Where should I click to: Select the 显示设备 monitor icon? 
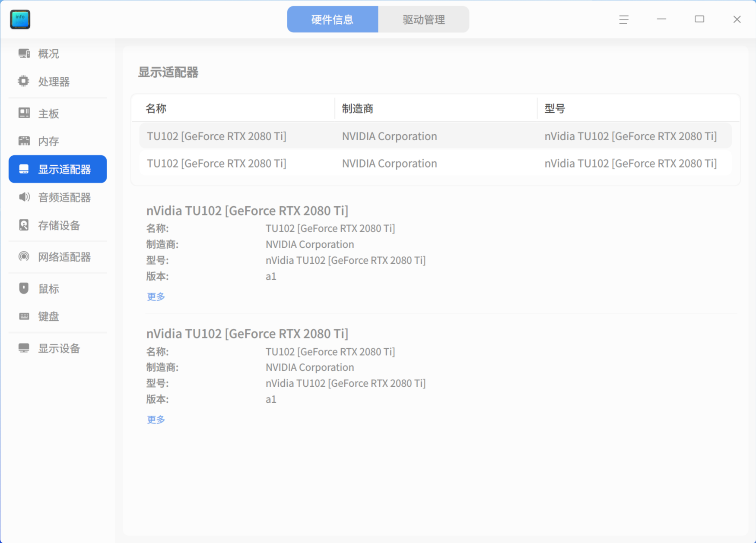point(24,348)
